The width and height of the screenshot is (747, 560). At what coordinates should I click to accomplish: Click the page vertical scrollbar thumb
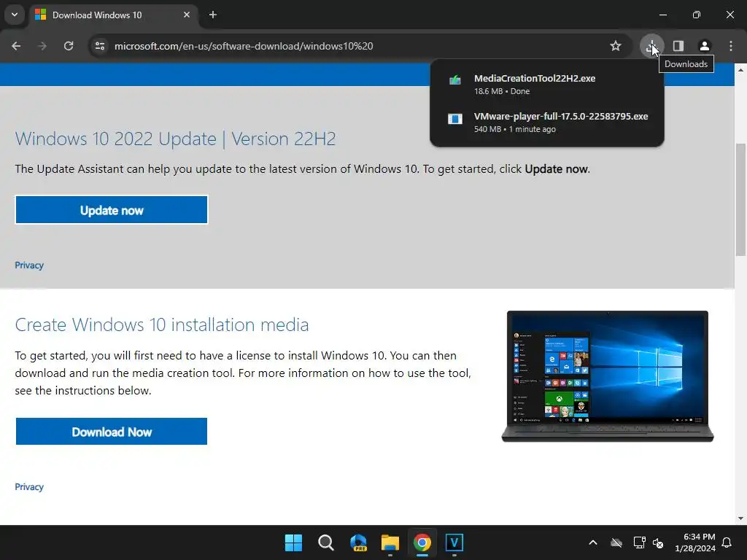[740, 200]
